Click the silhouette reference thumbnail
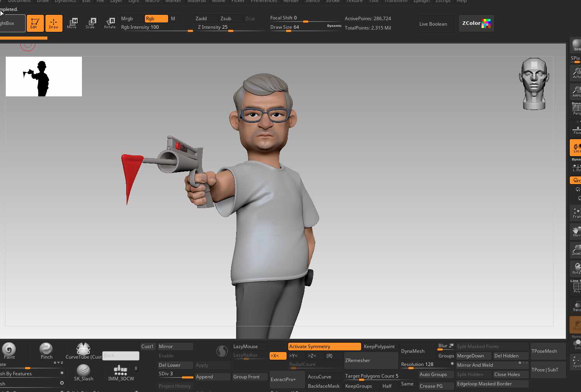 tap(44, 77)
